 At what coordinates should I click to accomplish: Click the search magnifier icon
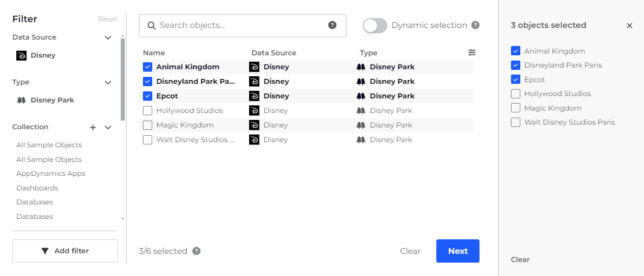pos(151,26)
